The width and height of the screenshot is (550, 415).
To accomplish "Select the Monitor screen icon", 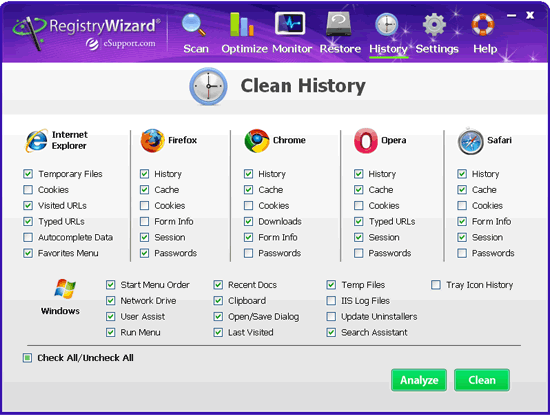I will tap(290, 24).
